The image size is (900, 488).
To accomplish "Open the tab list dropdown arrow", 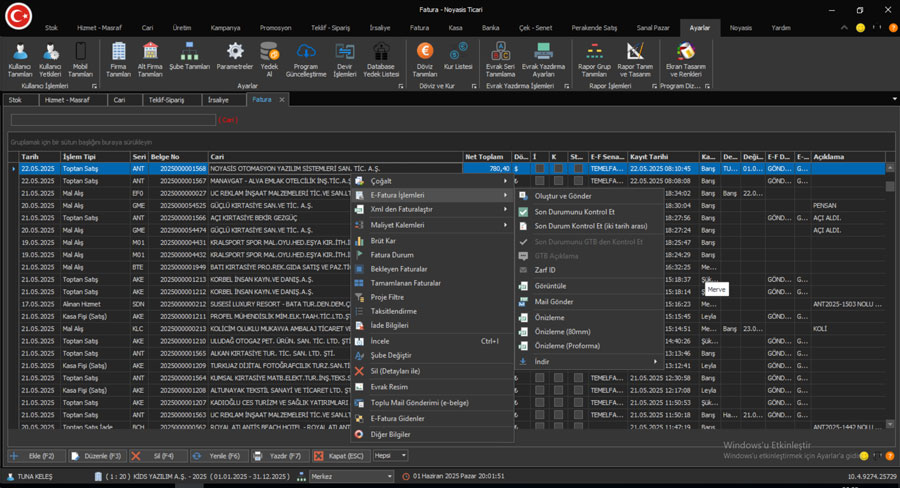I will pyautogui.click(x=894, y=99).
